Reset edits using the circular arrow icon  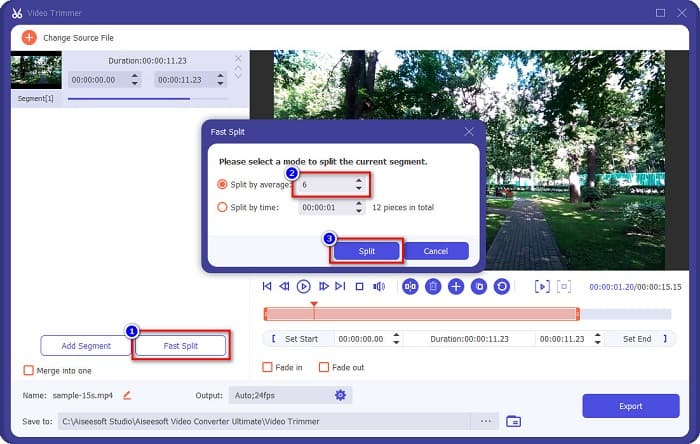click(x=501, y=286)
